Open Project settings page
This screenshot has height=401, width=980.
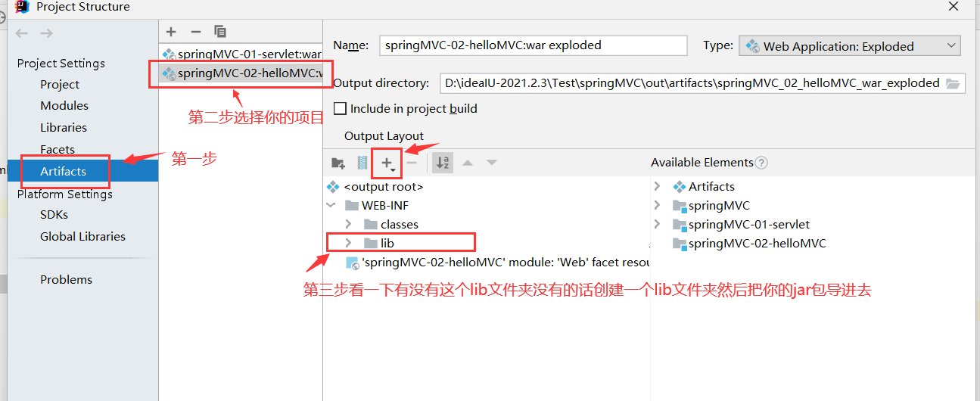pyautogui.click(x=60, y=85)
